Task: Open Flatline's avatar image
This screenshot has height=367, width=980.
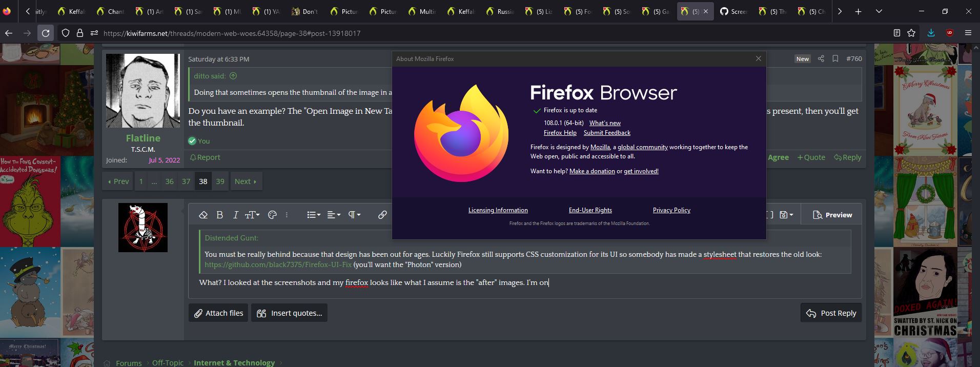Action: [143, 91]
